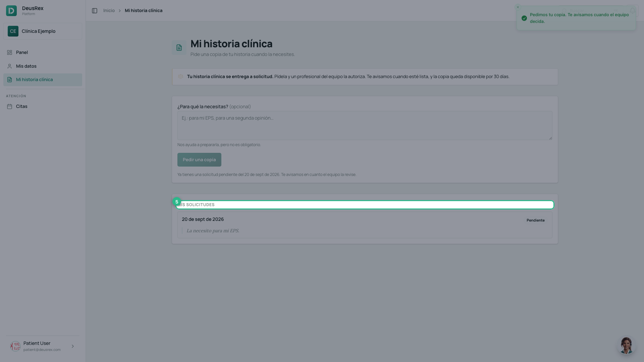Toggle the sidebar panel icon
This screenshot has height=362, width=644.
tap(95, 11)
